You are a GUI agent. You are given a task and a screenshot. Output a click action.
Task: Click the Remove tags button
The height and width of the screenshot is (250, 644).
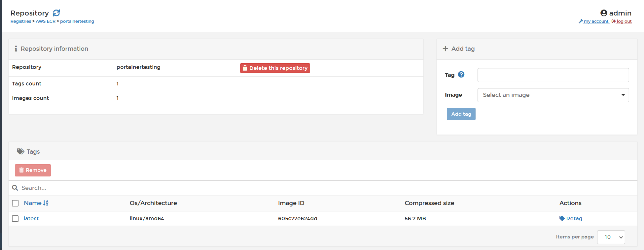(x=33, y=170)
